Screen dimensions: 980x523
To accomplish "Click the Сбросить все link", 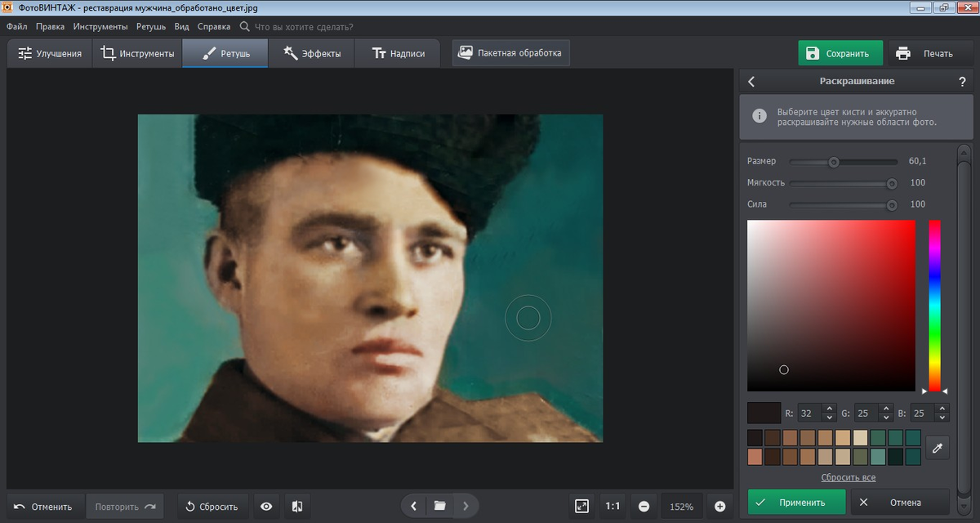I will 849,477.
